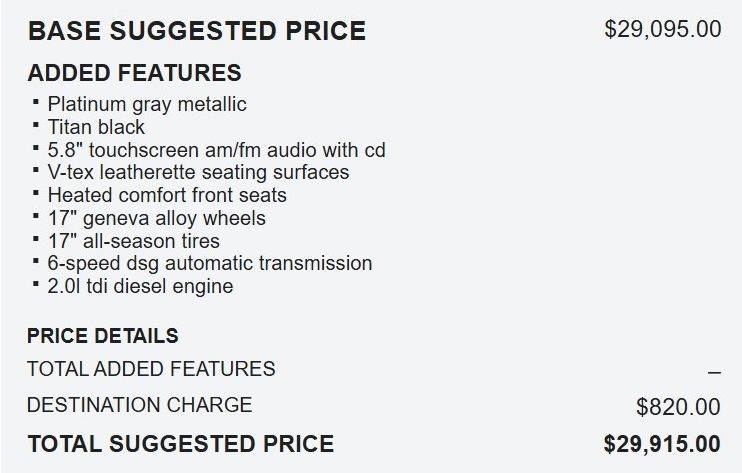This screenshot has height=473, width=742.
Task: Select the $29,915.00 total price amount
Action: [x=661, y=443]
